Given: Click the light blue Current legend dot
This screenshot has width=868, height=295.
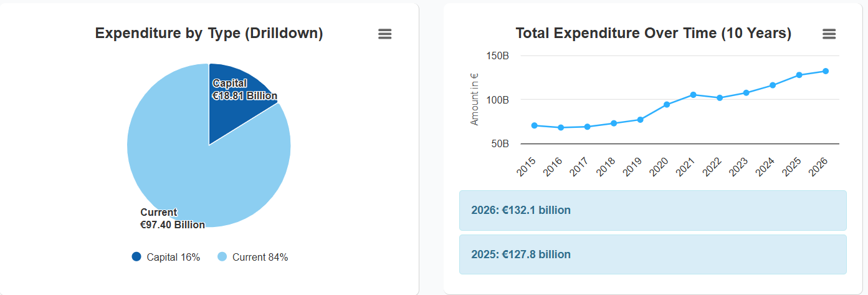Looking at the screenshot, I should pyautogui.click(x=222, y=257).
